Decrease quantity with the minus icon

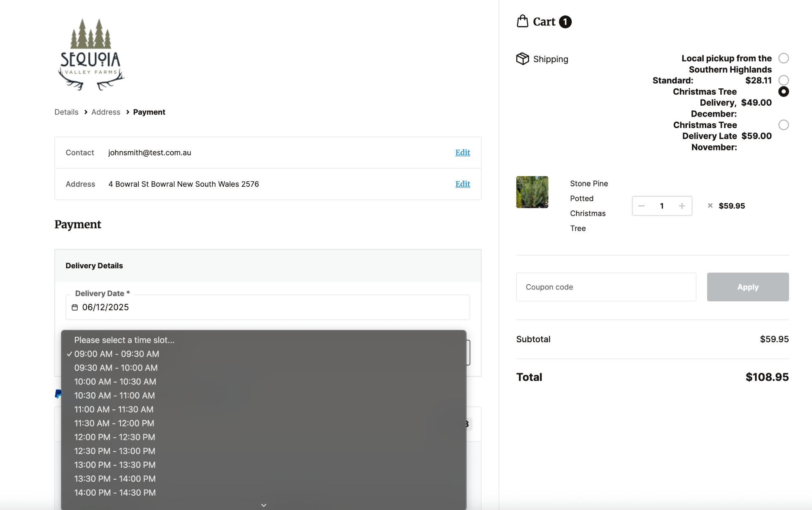(x=641, y=206)
